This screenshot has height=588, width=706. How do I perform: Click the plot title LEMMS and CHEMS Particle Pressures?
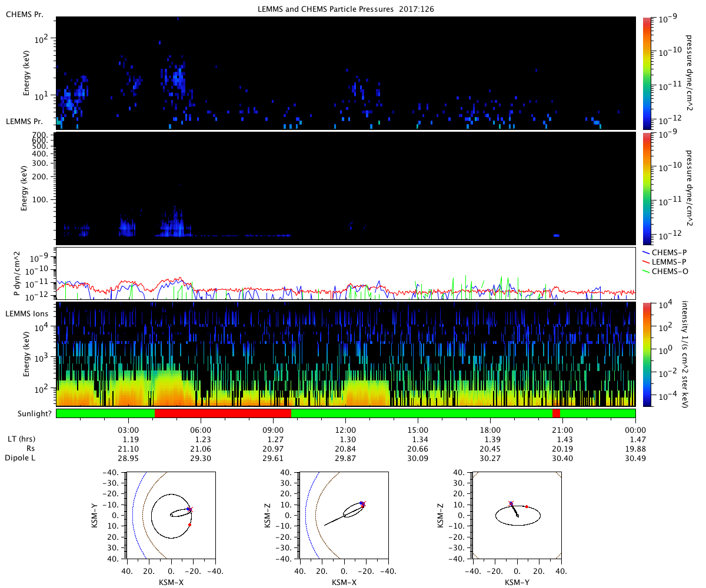coord(346,9)
